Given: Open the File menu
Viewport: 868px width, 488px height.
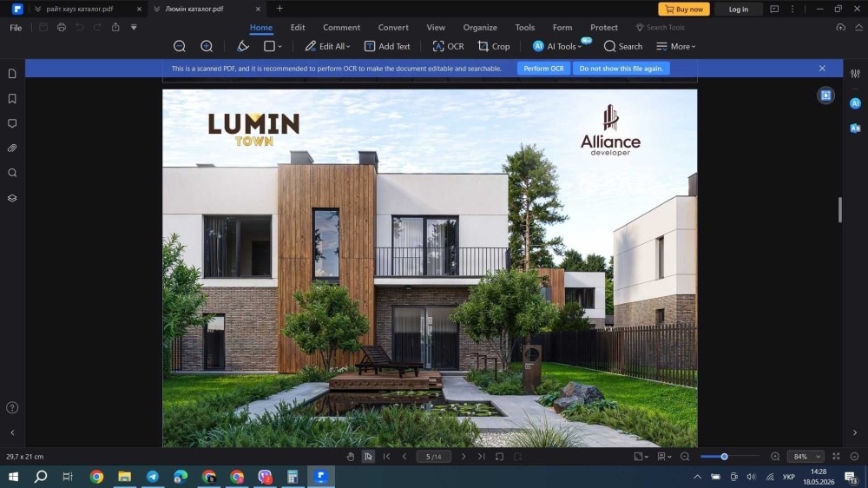Looking at the screenshot, I should (16, 28).
